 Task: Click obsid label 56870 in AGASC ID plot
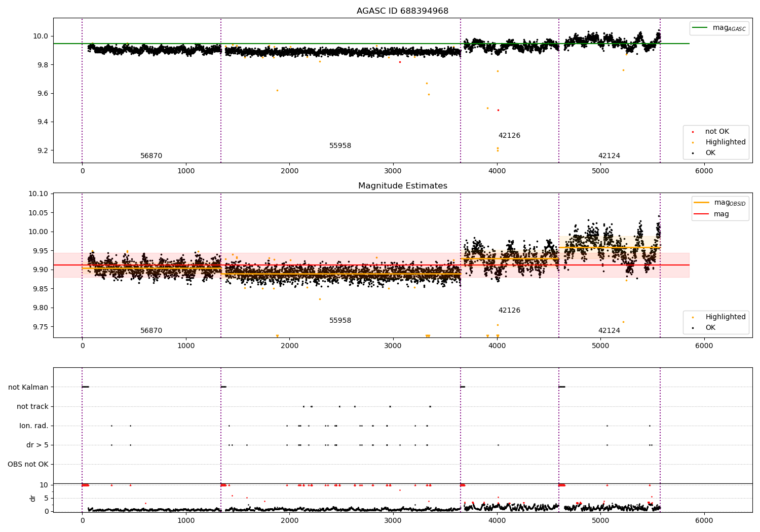(x=151, y=156)
